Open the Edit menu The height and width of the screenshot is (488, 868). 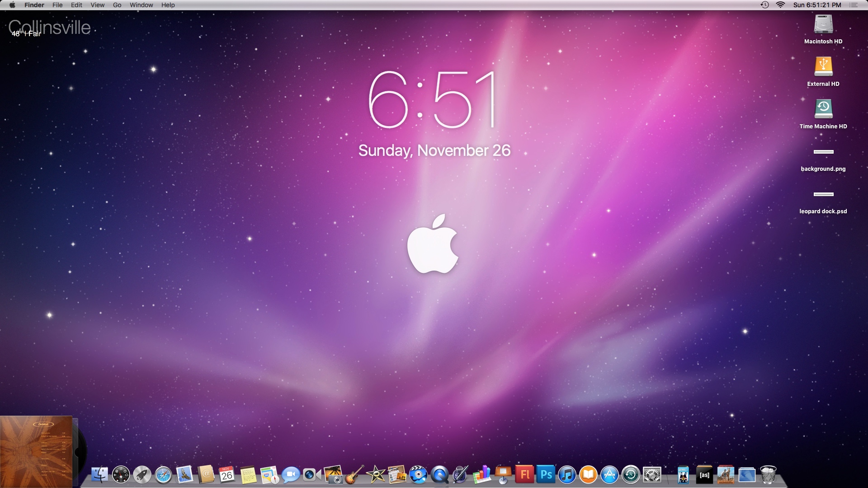(76, 5)
